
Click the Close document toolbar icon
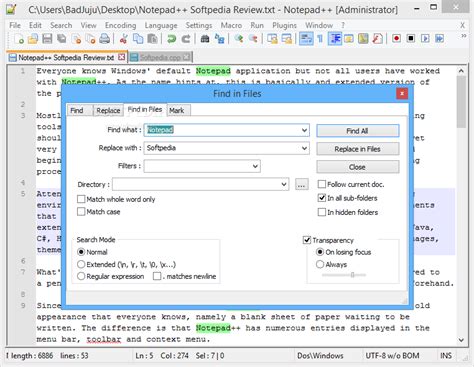(76, 39)
